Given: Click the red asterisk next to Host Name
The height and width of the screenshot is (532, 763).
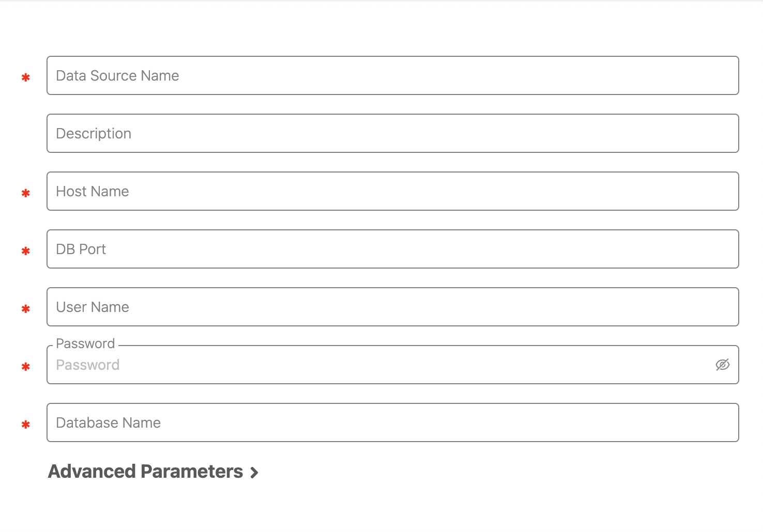Looking at the screenshot, I should (x=26, y=193).
